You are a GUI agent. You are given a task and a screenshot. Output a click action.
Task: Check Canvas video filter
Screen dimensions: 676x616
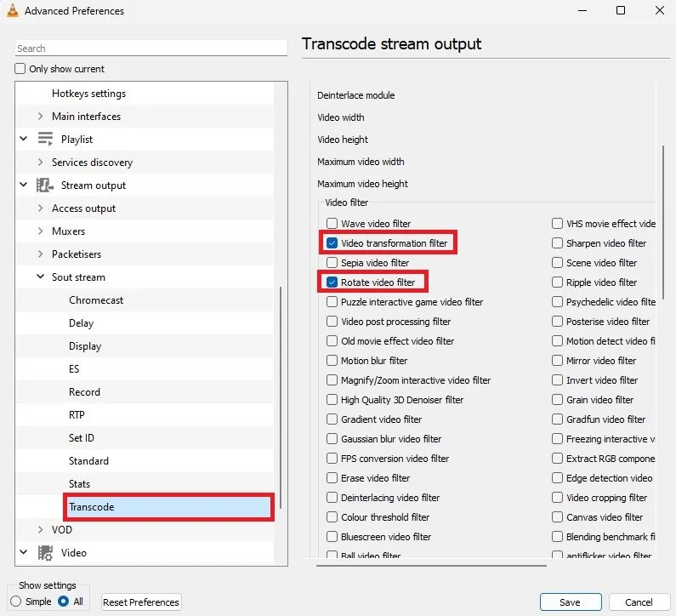(558, 516)
